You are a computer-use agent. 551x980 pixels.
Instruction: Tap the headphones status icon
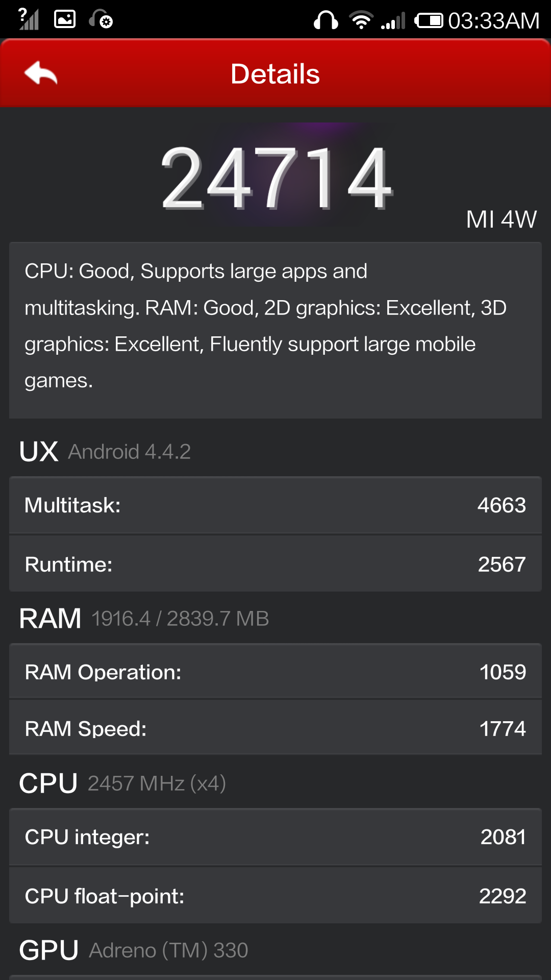point(325,21)
